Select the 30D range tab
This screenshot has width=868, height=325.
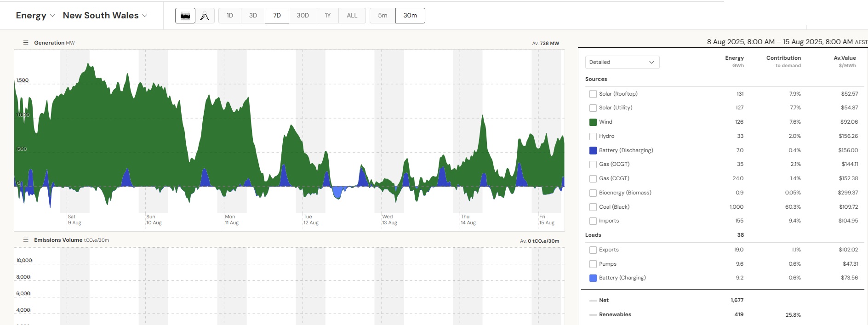pos(303,16)
